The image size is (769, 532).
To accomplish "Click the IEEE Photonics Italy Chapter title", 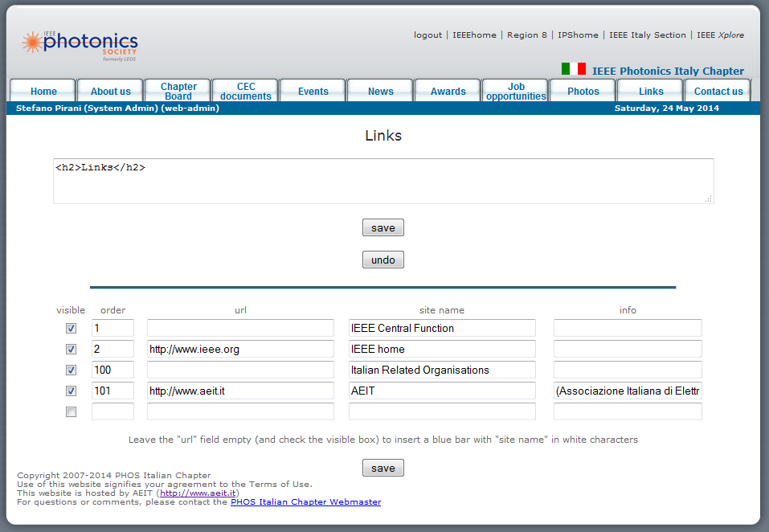I will coord(668,71).
